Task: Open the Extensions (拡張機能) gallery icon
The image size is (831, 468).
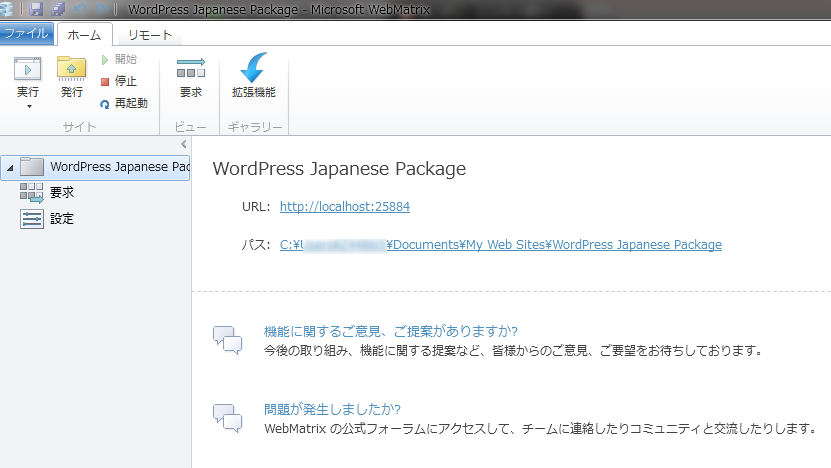Action: (x=254, y=68)
